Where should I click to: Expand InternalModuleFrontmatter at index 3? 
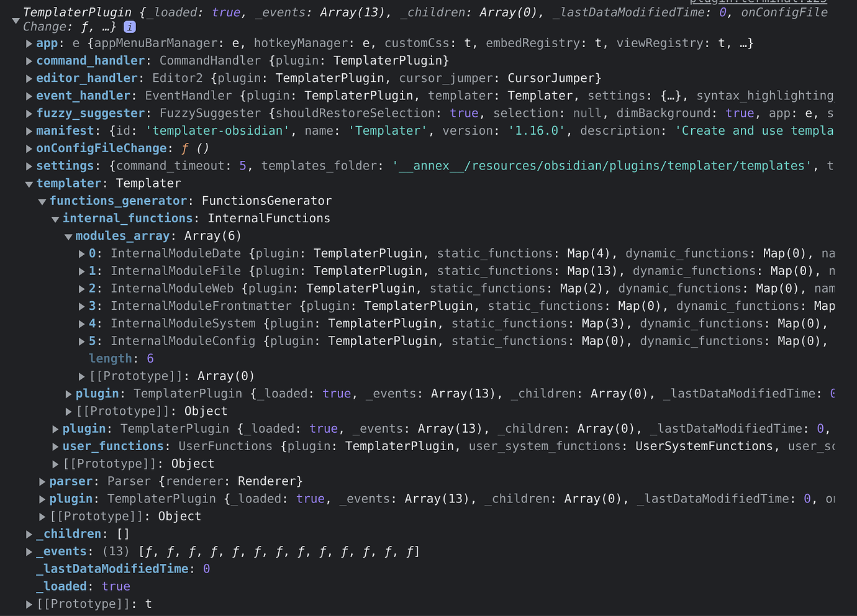[81, 306]
